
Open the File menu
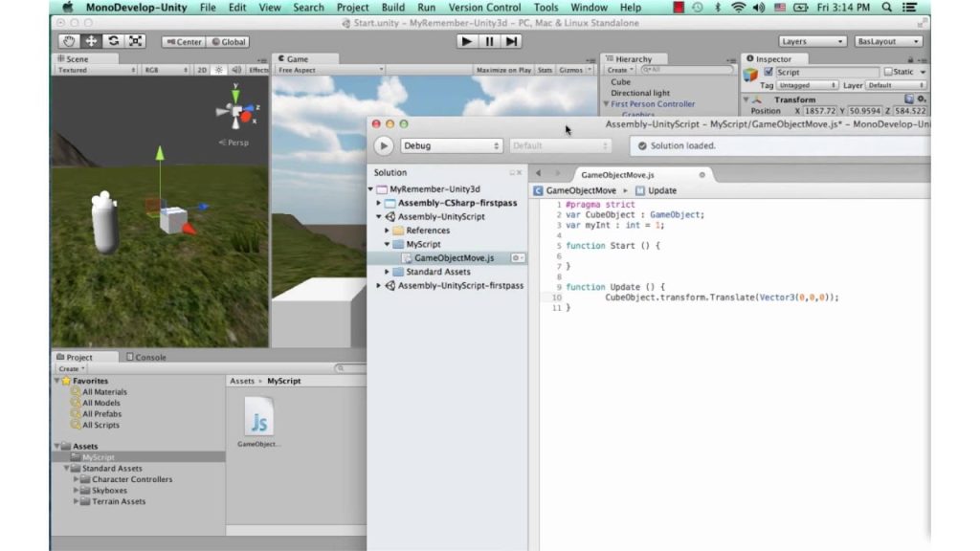208,8
